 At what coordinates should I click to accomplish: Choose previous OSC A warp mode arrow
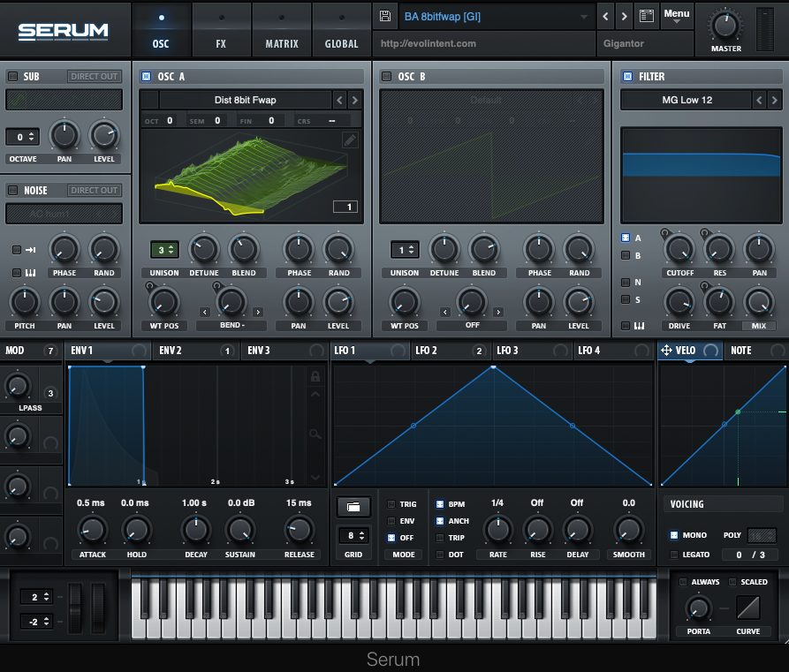pos(204,312)
